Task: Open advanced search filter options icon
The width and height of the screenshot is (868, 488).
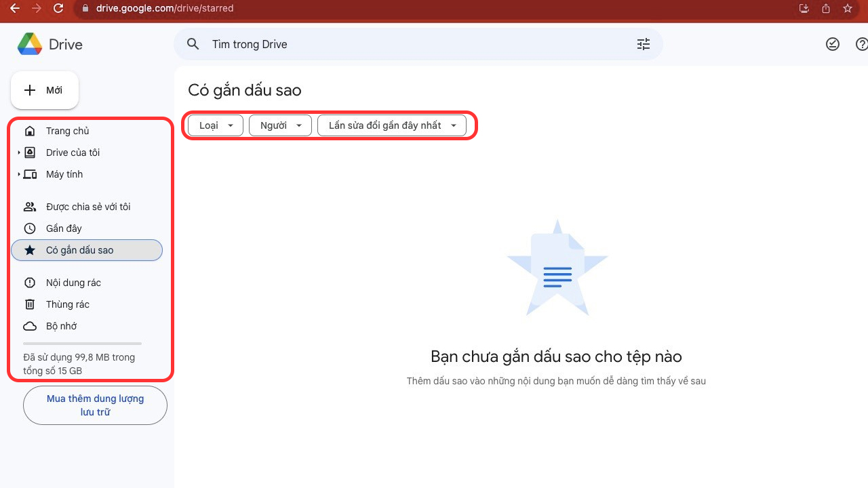Action: [x=643, y=44]
